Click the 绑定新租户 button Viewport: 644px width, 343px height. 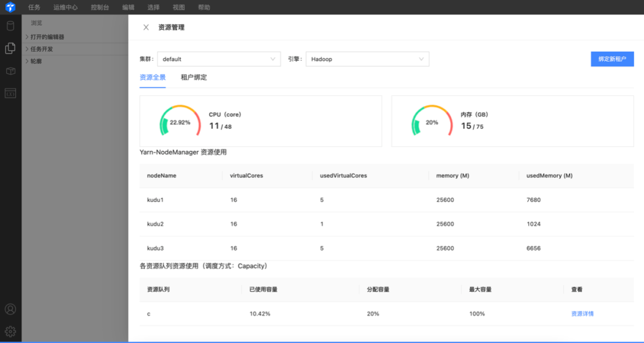click(612, 59)
